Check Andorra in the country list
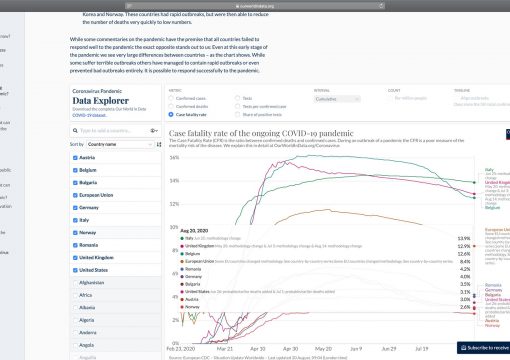Image resolution: width=510 pixels, height=360 pixels. click(x=75, y=333)
